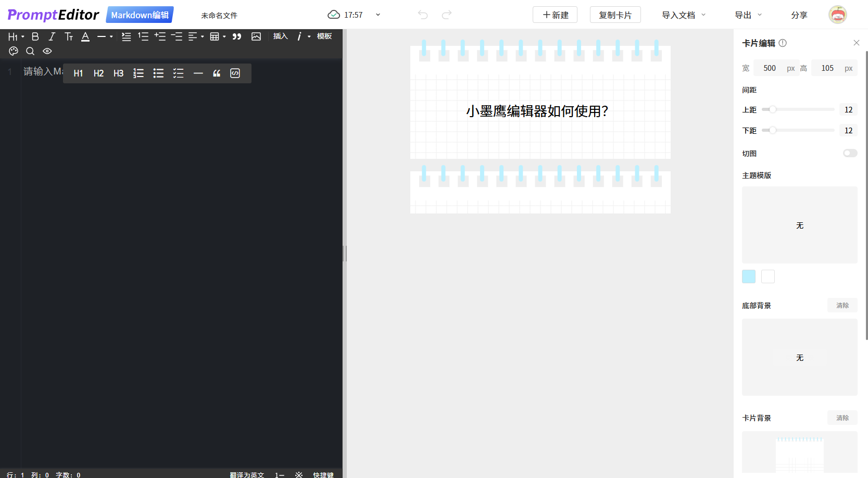Open the image insert icon in toolbar
This screenshot has width=868, height=478.
256,36
